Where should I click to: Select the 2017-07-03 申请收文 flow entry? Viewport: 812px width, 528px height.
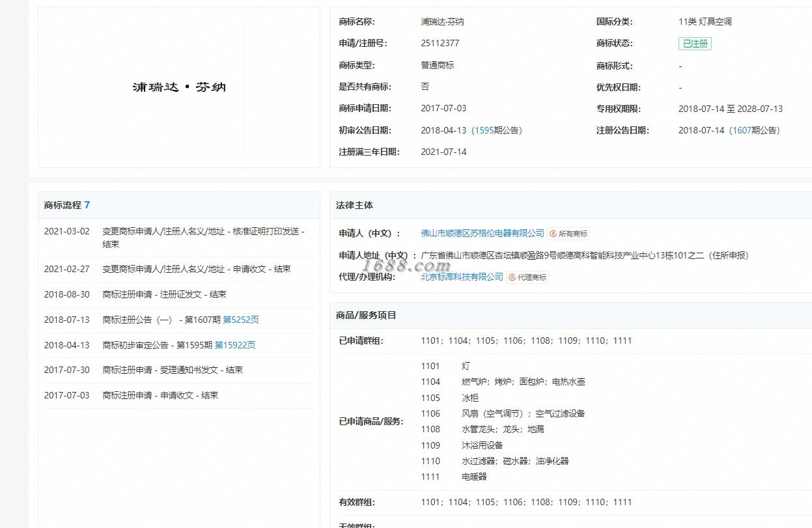point(178,395)
